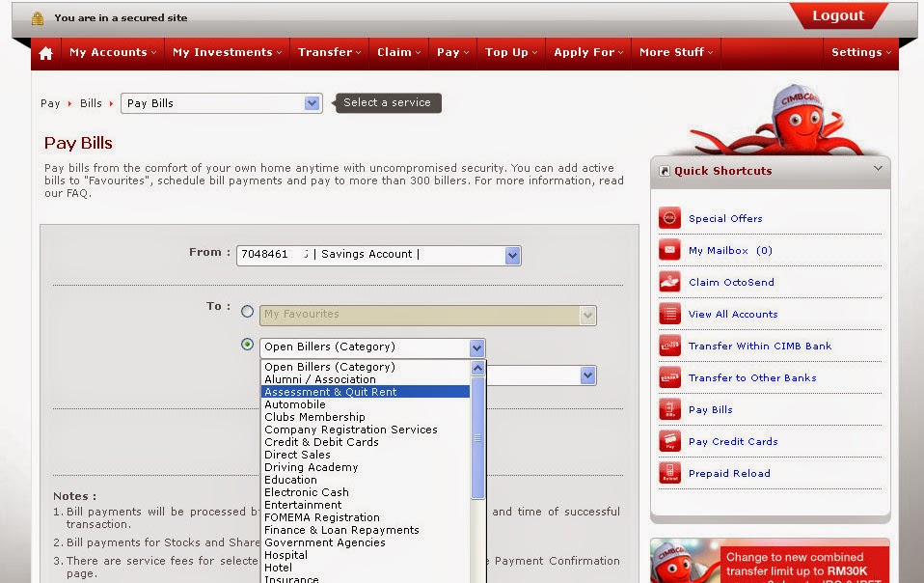Click the Special Offers shortcut icon
The width and height of the screenshot is (924, 583).
pos(669,218)
